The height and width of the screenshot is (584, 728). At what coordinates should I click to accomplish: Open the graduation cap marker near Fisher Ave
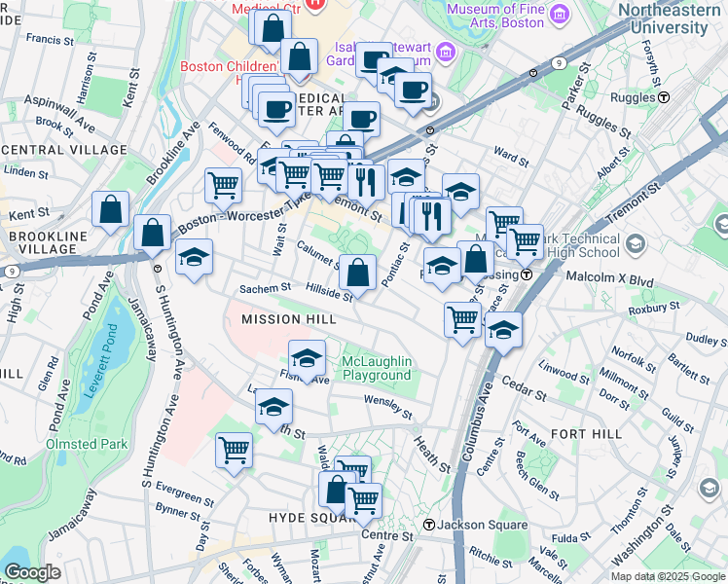tap(308, 359)
